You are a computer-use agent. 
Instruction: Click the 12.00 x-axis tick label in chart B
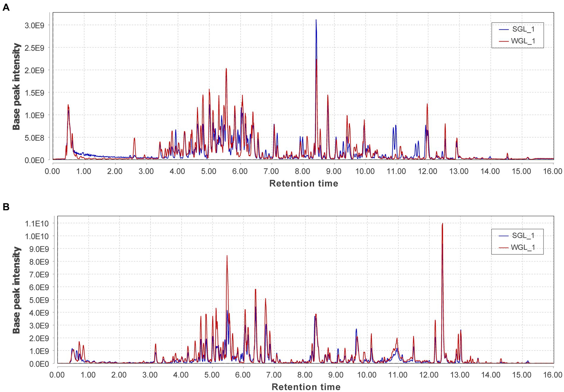coord(429,375)
